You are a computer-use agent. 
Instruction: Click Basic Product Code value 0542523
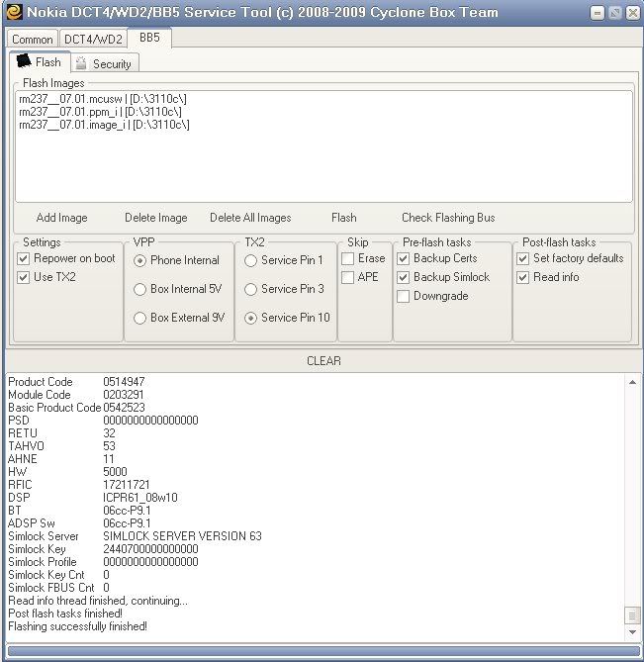tap(124, 408)
